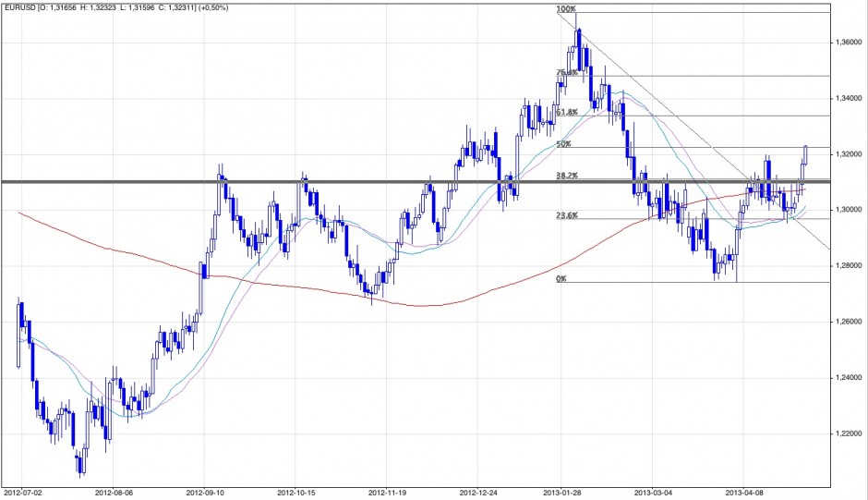The image size is (868, 500).
Task: Click the EURUSD symbol title in header
Action: 18,7
